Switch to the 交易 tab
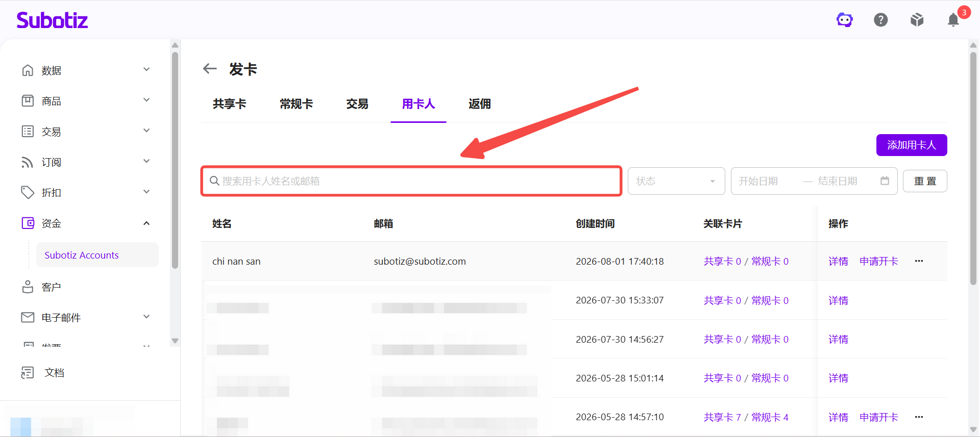Screen dimensions: 980x437 pos(357,104)
